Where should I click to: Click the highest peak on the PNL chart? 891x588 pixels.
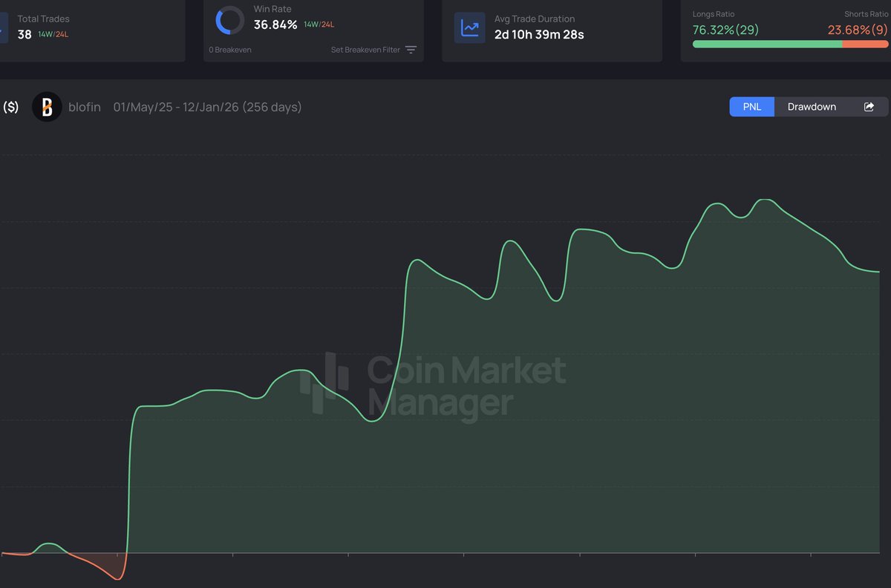(765, 199)
